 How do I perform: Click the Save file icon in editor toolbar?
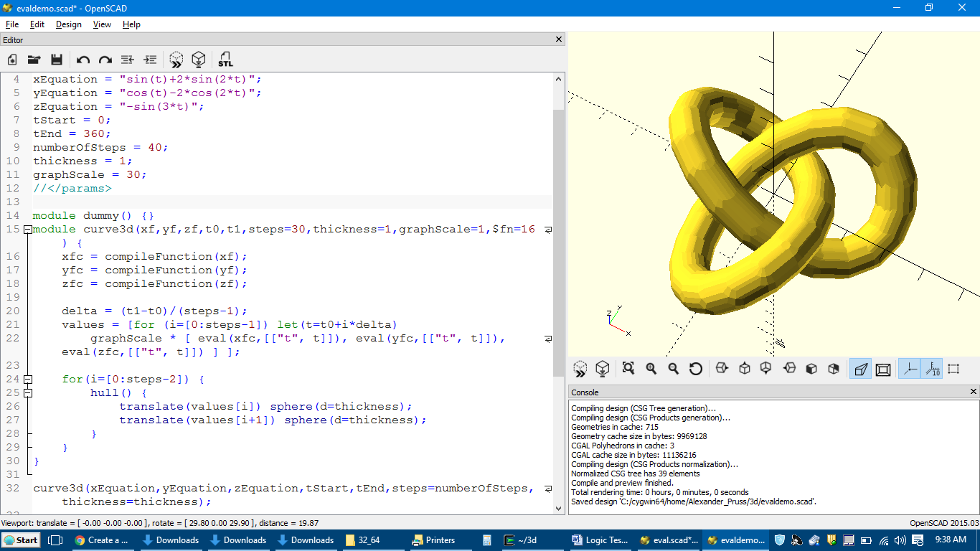pyautogui.click(x=57, y=60)
